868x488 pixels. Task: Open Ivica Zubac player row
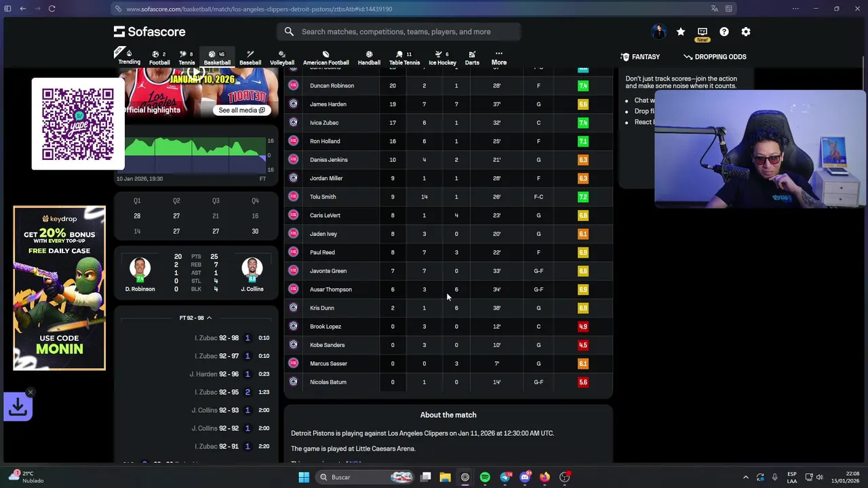pos(448,123)
